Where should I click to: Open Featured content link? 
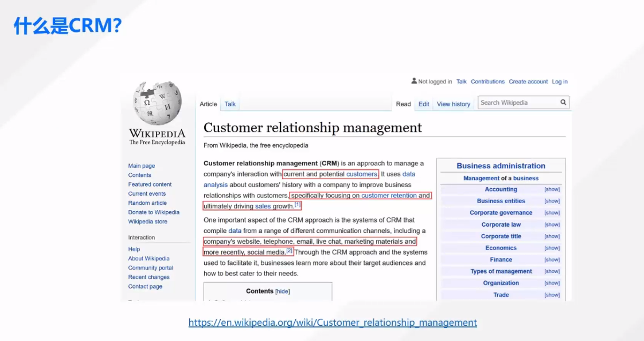coord(150,184)
